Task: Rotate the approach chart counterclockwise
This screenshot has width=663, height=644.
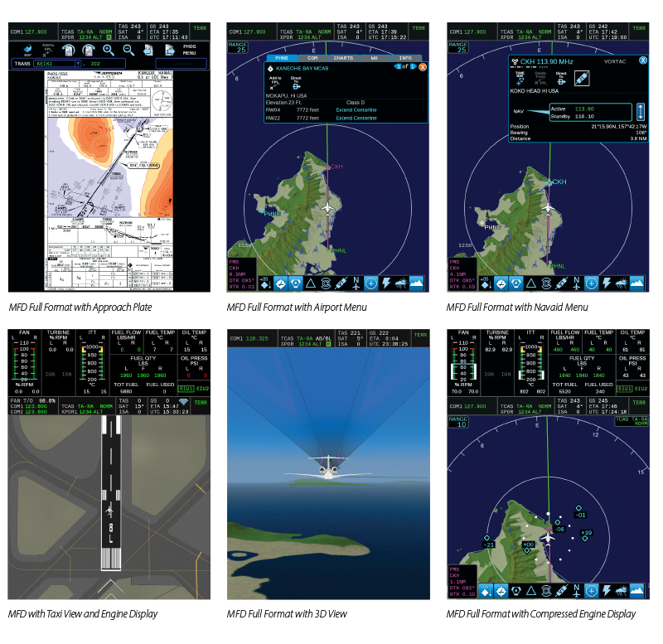Action: (68, 51)
